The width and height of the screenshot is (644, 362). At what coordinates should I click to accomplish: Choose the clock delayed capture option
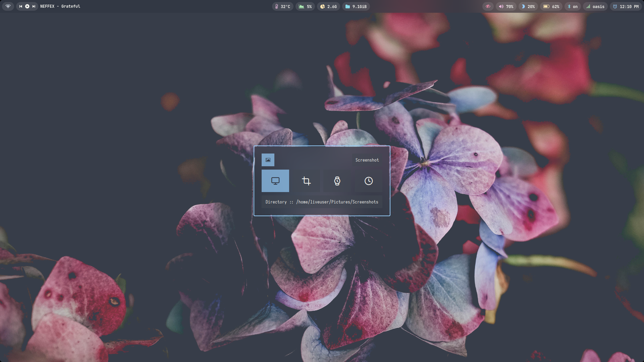368,181
